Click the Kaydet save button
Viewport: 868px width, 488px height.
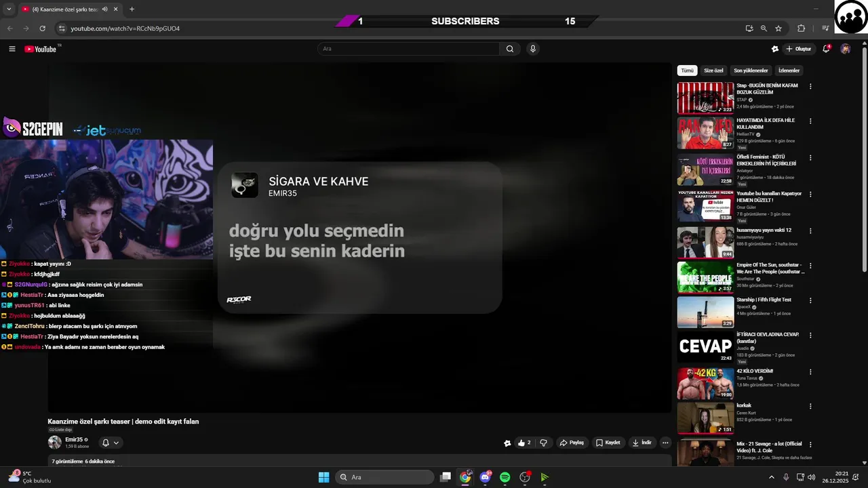coord(608,443)
